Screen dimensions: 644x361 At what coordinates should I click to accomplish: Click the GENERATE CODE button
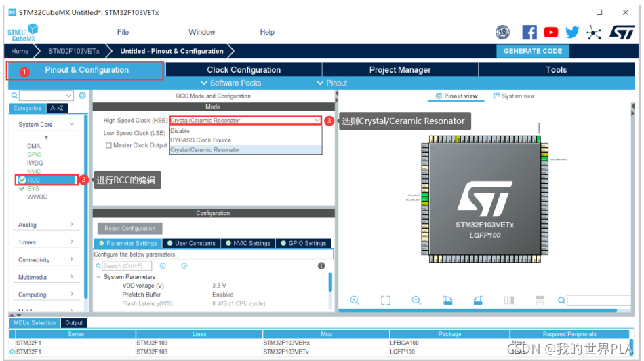(x=533, y=51)
